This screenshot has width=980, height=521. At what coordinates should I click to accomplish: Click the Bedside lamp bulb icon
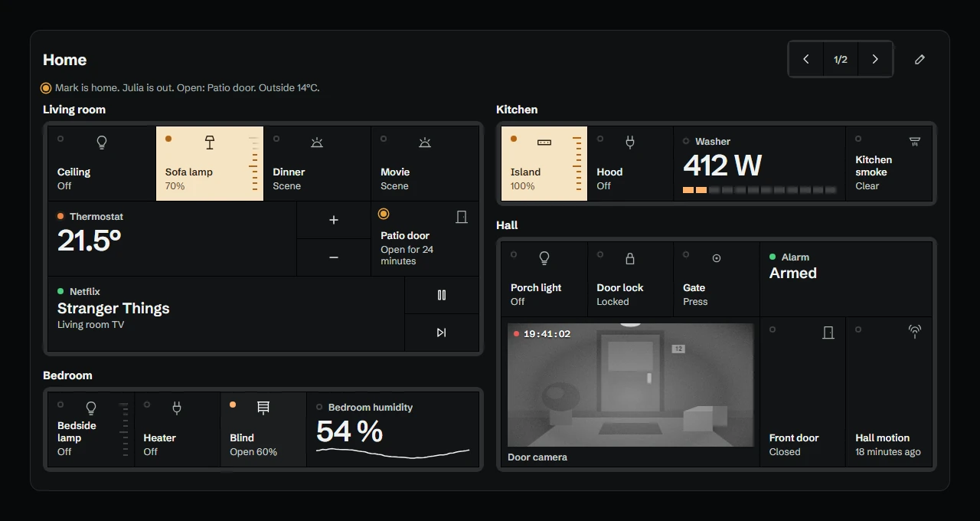pos(91,408)
